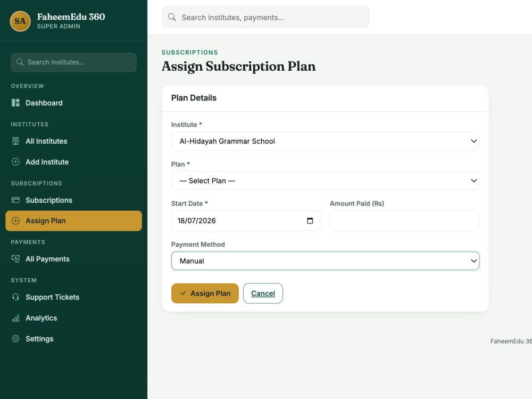Viewport: 532px width, 399px height.
Task: Click the SUPER ADMIN label
Action: pos(59,26)
